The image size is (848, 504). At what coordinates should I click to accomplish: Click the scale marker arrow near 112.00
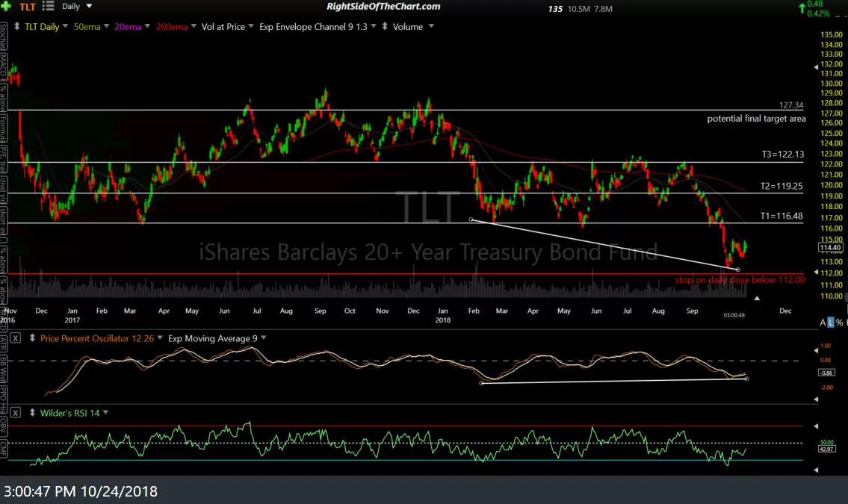point(816,273)
